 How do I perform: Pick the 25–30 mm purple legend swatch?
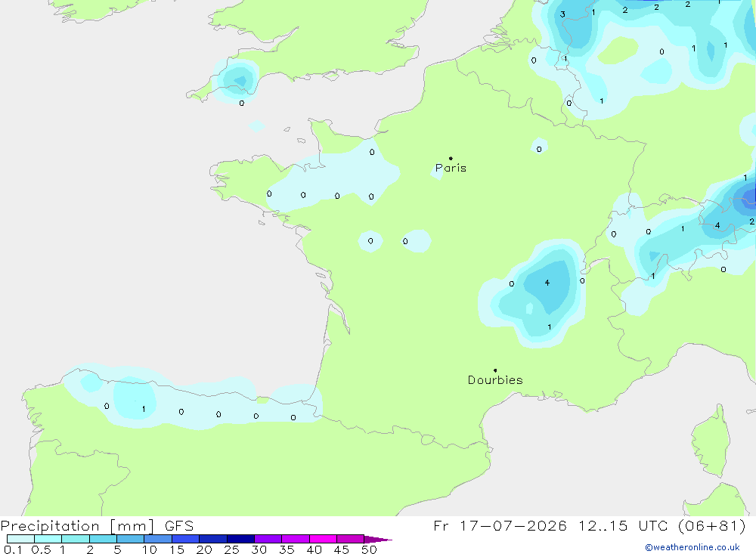click(240, 539)
